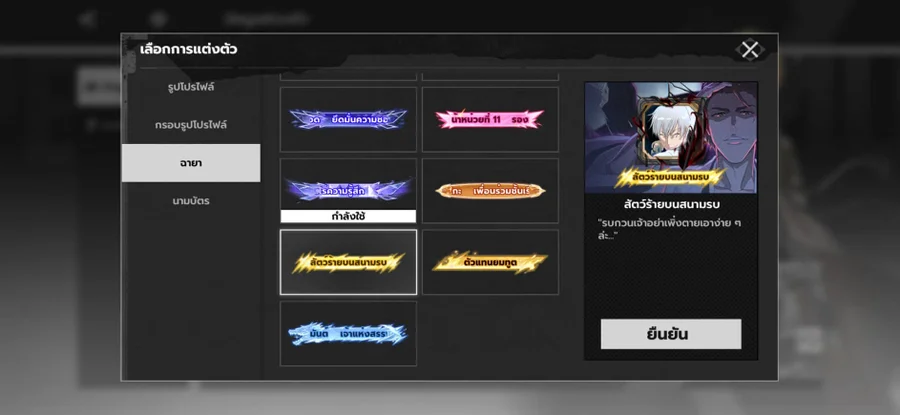Choose the gold ตัวแทนยมทูต title badge

tap(490, 262)
